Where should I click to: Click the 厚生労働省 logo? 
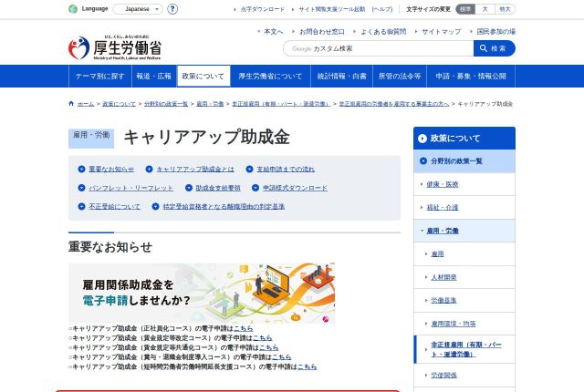115,47
